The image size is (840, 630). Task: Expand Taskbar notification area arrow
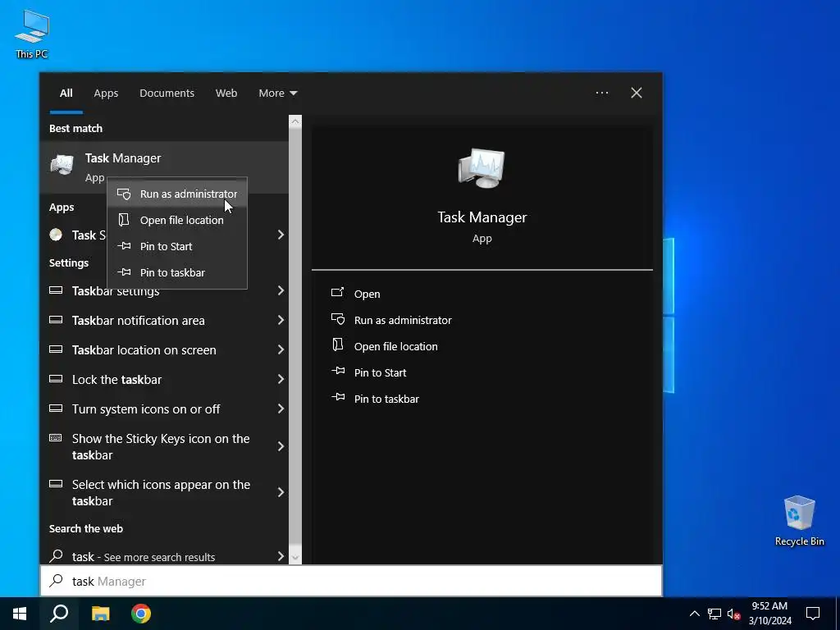pyautogui.click(x=281, y=320)
